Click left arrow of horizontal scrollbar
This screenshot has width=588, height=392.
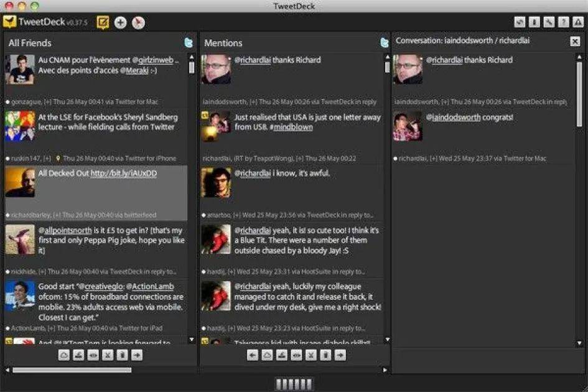point(7,370)
